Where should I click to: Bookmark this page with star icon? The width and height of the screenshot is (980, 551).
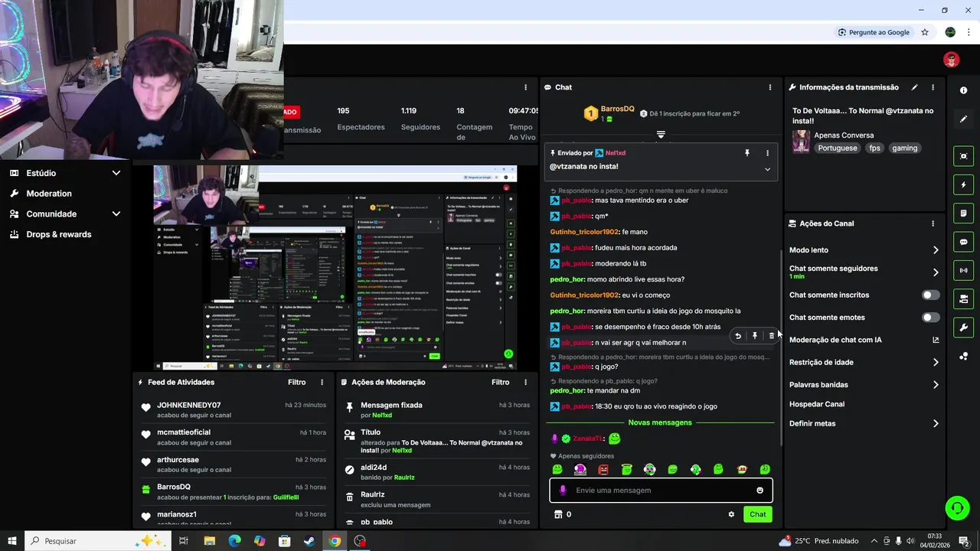925,32
